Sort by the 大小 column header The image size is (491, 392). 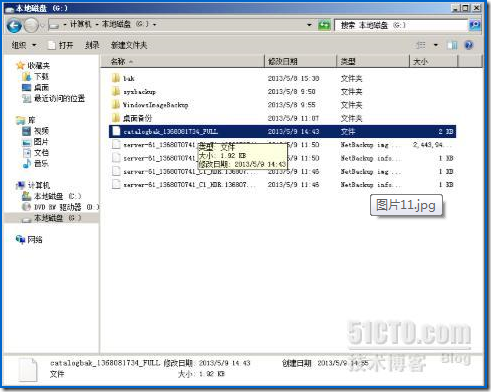point(433,61)
